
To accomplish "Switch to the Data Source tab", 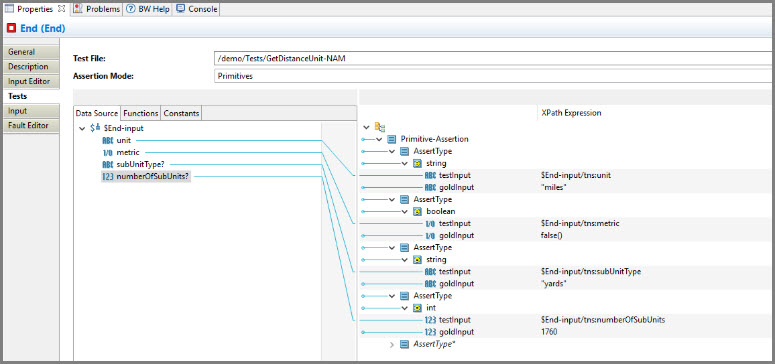I will (97, 113).
